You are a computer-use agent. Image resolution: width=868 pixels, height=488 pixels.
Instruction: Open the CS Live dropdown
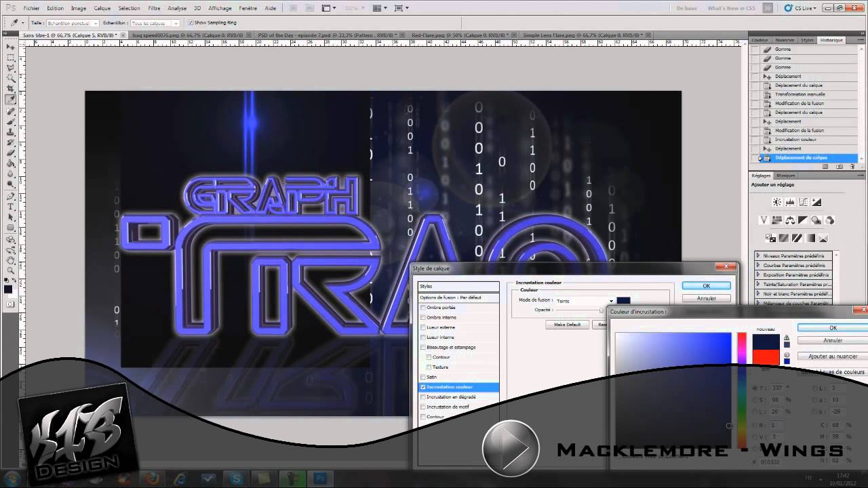click(x=800, y=8)
